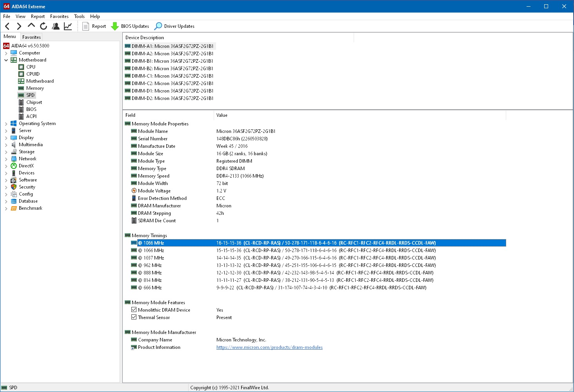This screenshot has width=574, height=392.
Task: Click the Benchmark icon in tree
Action: (x=14, y=208)
